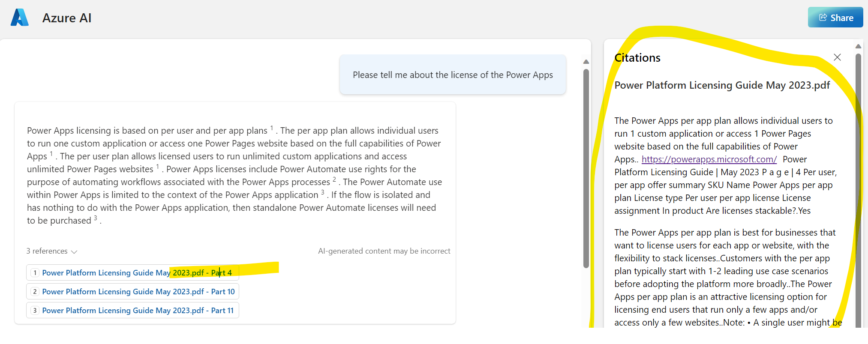Open reference 2 Licensing Guide Part 10
This screenshot has height=344, width=868.
[x=132, y=291]
